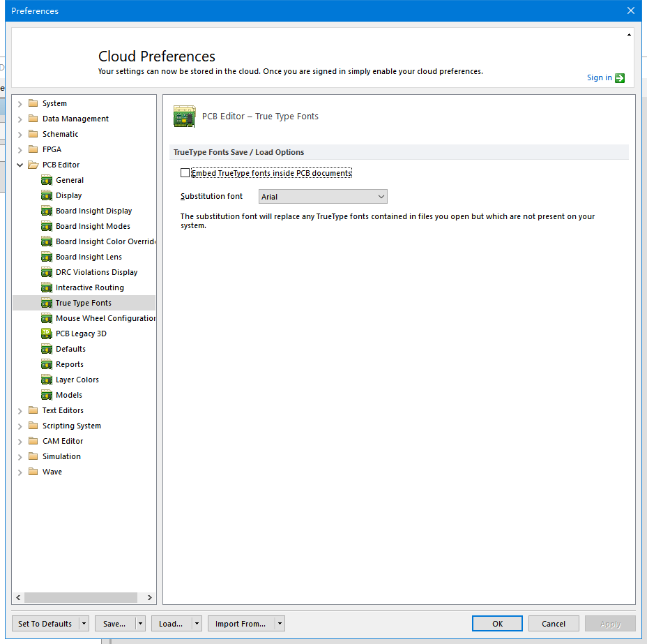Image resolution: width=647 pixels, height=644 pixels.
Task: Click the DRC Violations Display icon
Action: [x=47, y=272]
